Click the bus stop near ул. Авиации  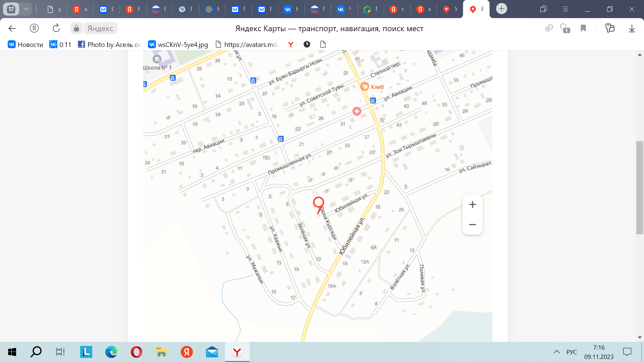(373, 101)
